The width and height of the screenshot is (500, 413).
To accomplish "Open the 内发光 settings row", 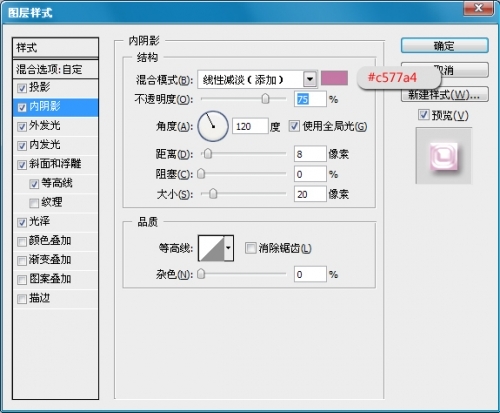I will point(55,145).
